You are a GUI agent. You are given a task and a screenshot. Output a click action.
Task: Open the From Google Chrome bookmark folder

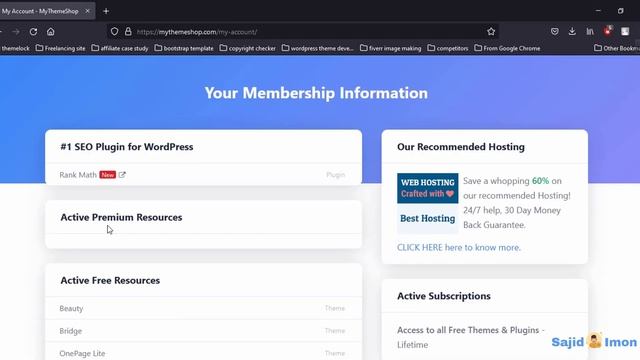(x=507, y=48)
